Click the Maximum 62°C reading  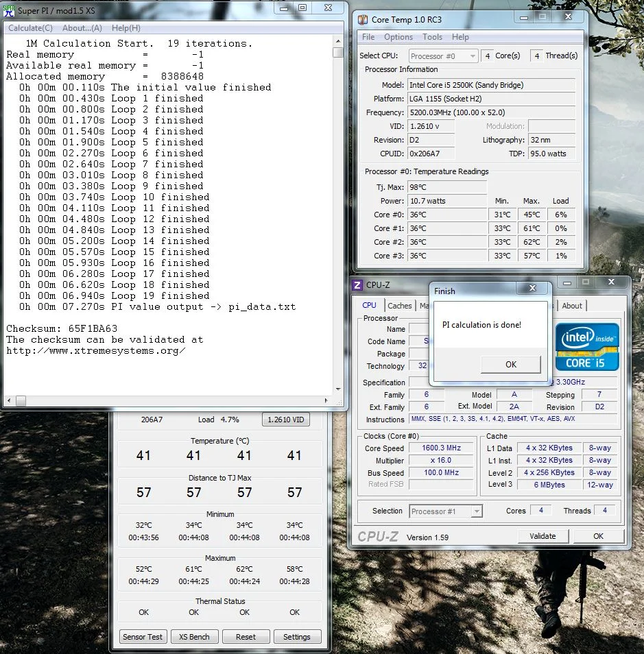[245, 569]
